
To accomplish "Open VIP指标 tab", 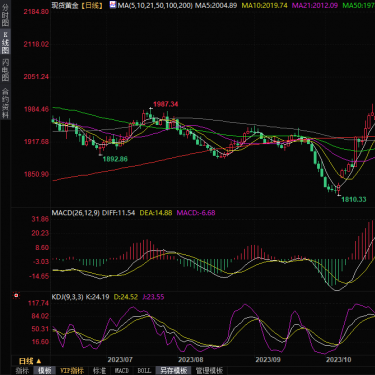I will tap(72, 371).
